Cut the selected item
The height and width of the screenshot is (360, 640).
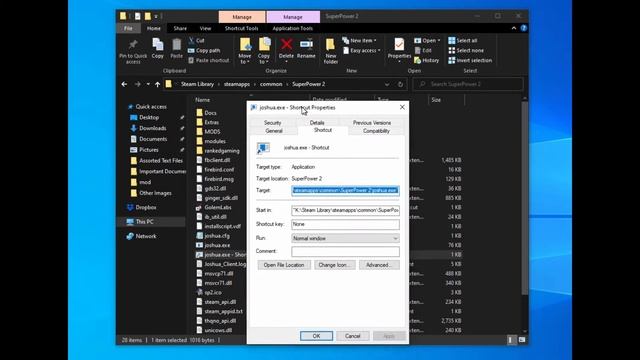pyautogui.click(x=196, y=40)
